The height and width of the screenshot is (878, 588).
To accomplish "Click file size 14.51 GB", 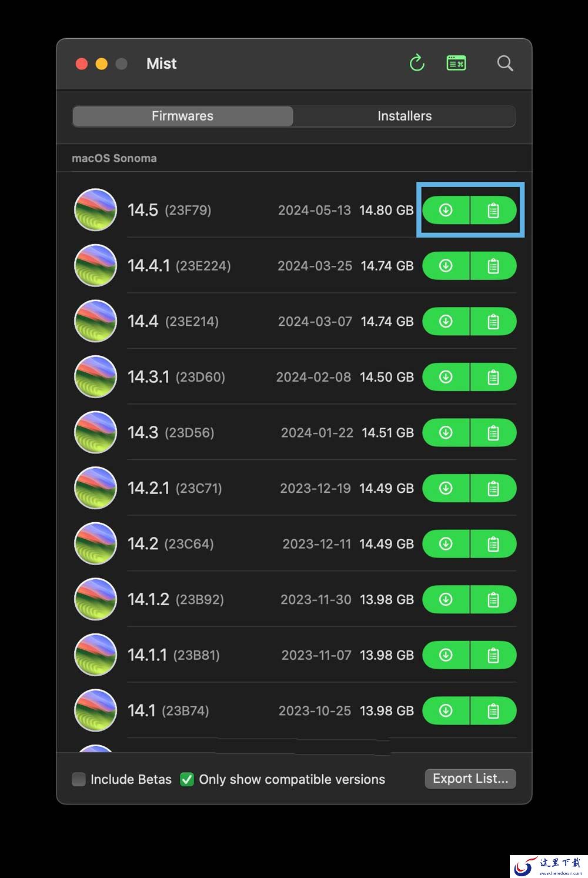I will tap(387, 433).
